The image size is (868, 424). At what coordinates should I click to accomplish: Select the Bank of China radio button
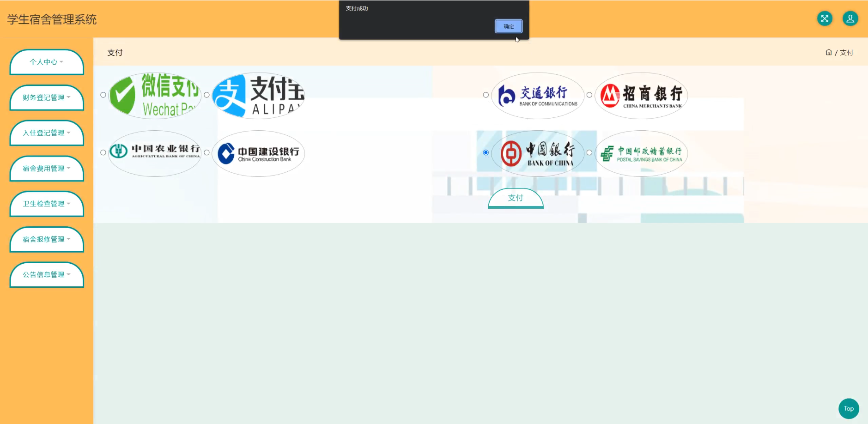486,152
